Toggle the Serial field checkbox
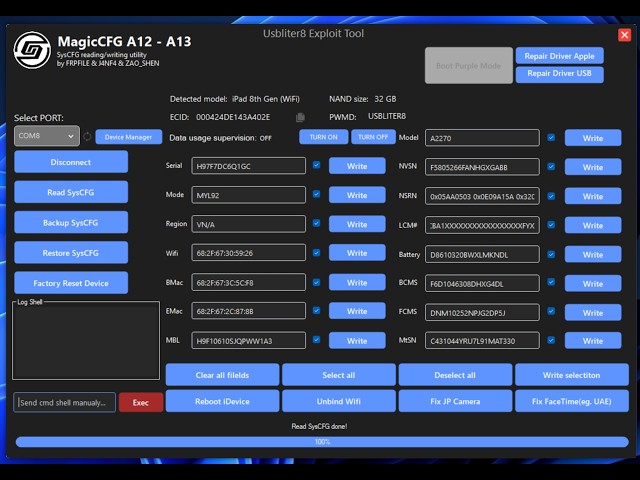The height and width of the screenshot is (480, 640). coord(316,165)
